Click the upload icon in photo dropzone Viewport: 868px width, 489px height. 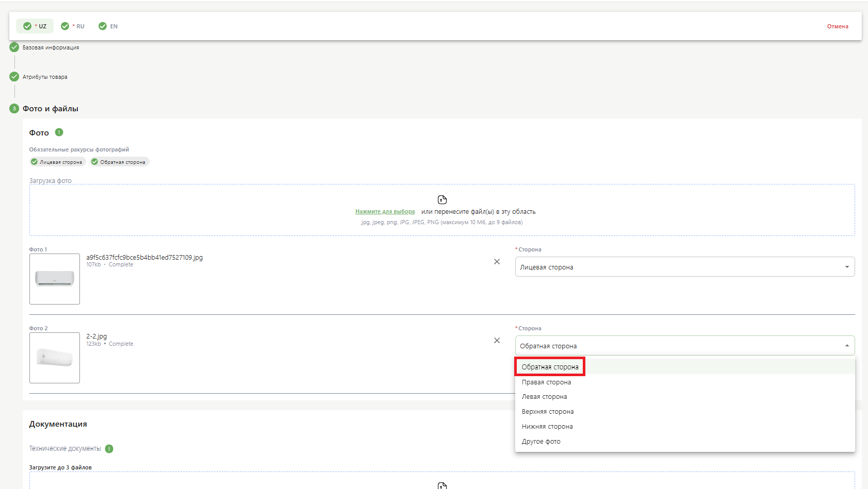[442, 200]
